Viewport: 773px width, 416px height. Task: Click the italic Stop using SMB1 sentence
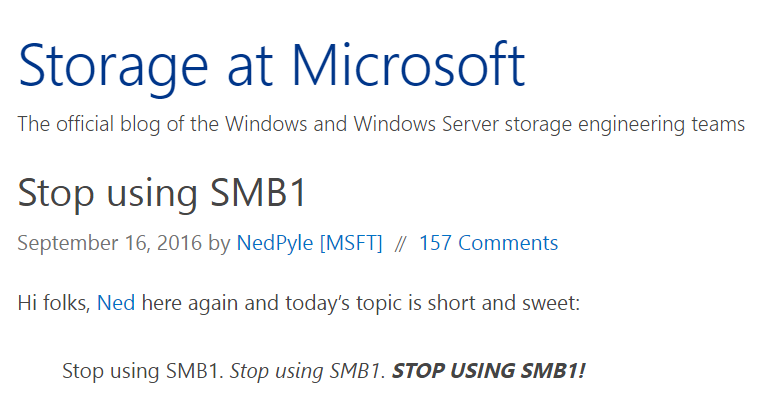(306, 371)
